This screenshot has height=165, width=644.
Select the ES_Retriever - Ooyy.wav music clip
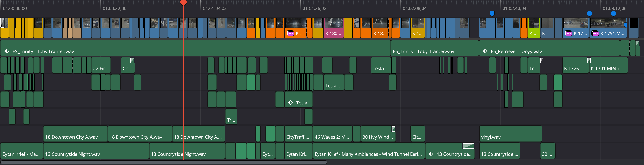point(549,48)
